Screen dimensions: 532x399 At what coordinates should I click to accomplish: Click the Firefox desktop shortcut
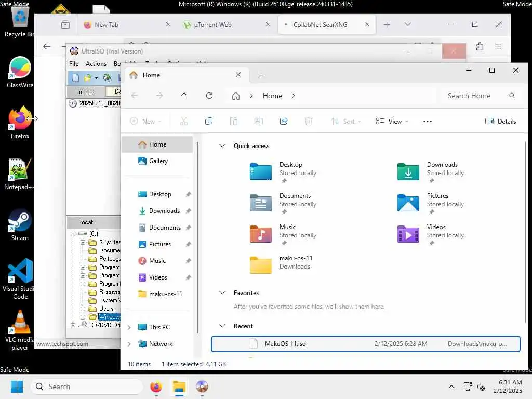(20, 123)
